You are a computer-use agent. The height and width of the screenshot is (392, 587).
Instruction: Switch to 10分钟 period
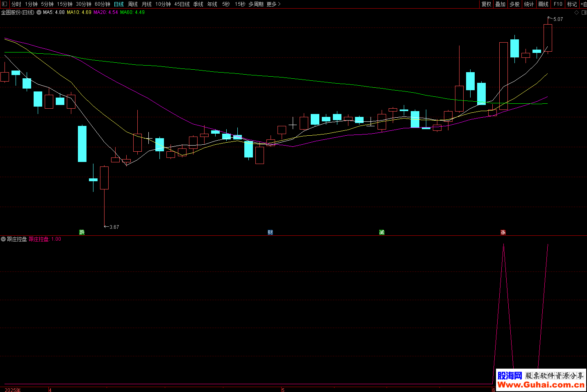163,4
